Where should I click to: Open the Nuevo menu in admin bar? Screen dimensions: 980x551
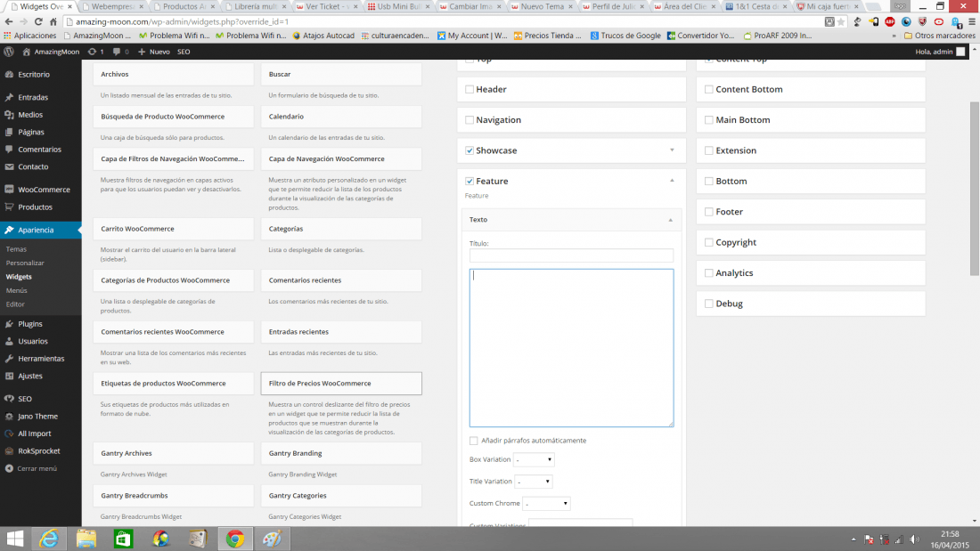pos(154,52)
